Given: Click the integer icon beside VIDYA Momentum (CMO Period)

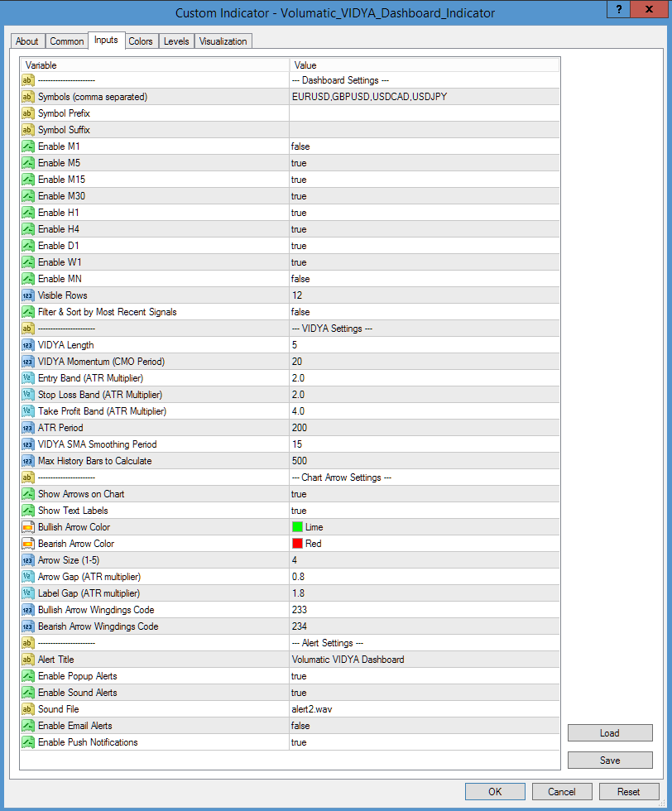Looking at the screenshot, I should [x=28, y=362].
